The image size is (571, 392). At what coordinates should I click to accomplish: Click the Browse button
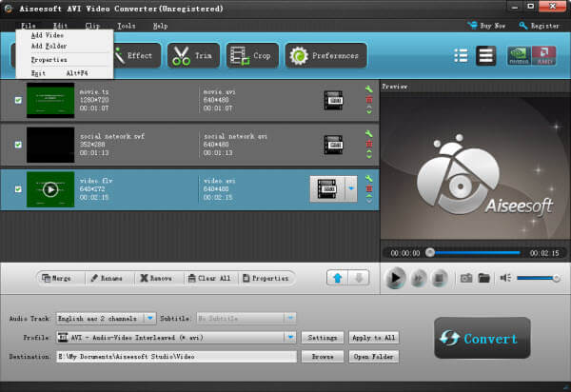323,357
